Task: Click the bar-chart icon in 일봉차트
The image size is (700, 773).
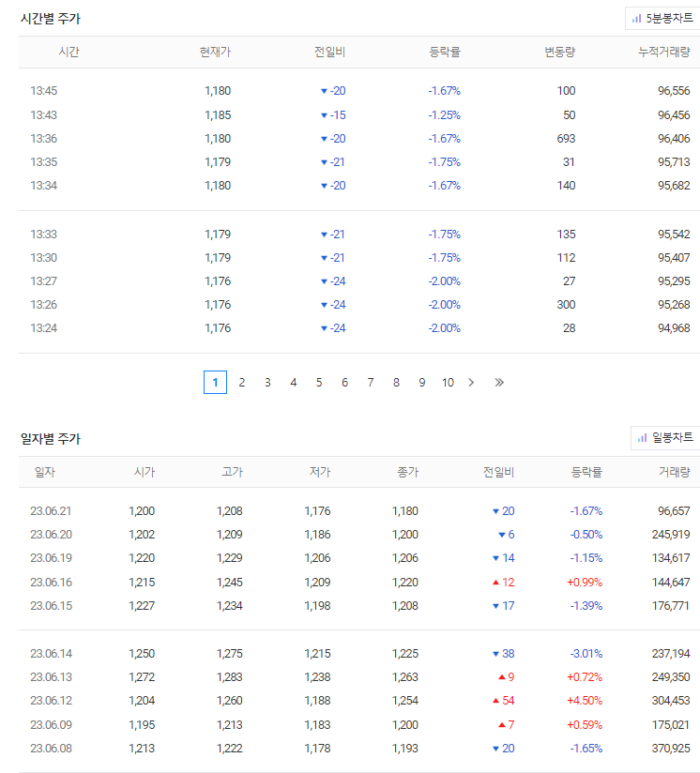Action: [643, 438]
